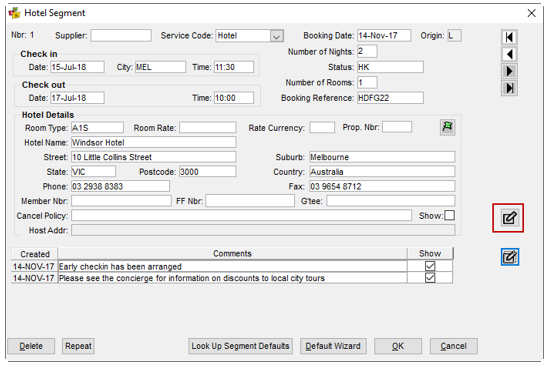Viewport: 545px width, 367px height.
Task: Click the second row's 14-NOV-17 date cell
Action: 34,278
